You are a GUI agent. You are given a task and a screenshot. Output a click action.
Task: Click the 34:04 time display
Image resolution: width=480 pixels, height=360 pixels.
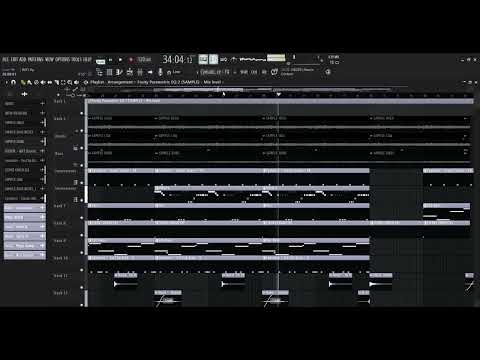178,60
